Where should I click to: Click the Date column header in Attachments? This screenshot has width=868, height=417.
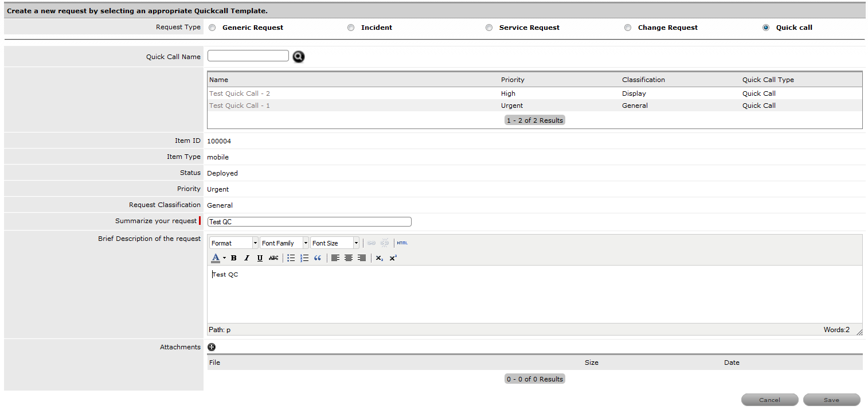coord(732,363)
